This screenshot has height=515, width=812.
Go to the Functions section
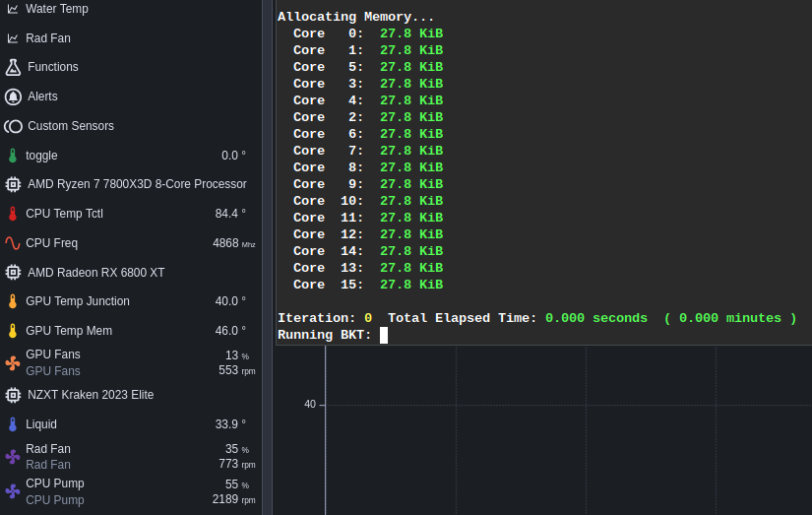(53, 67)
